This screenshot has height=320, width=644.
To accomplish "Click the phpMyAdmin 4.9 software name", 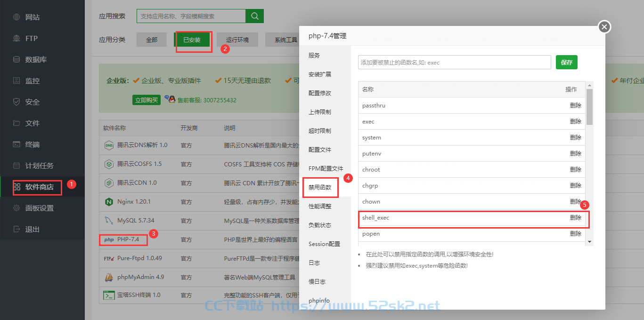I will (140, 277).
